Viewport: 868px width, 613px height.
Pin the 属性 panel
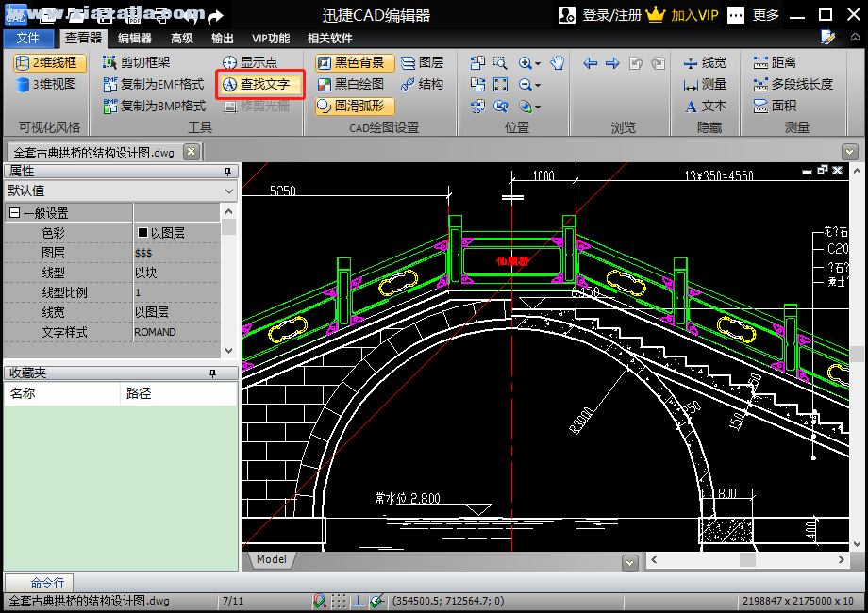click(x=227, y=172)
